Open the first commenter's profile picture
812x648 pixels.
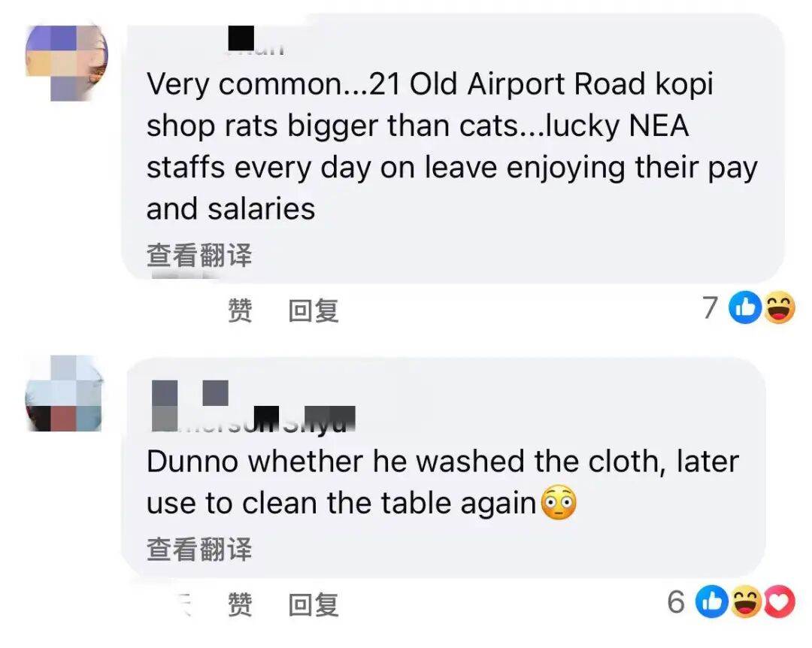point(66,62)
